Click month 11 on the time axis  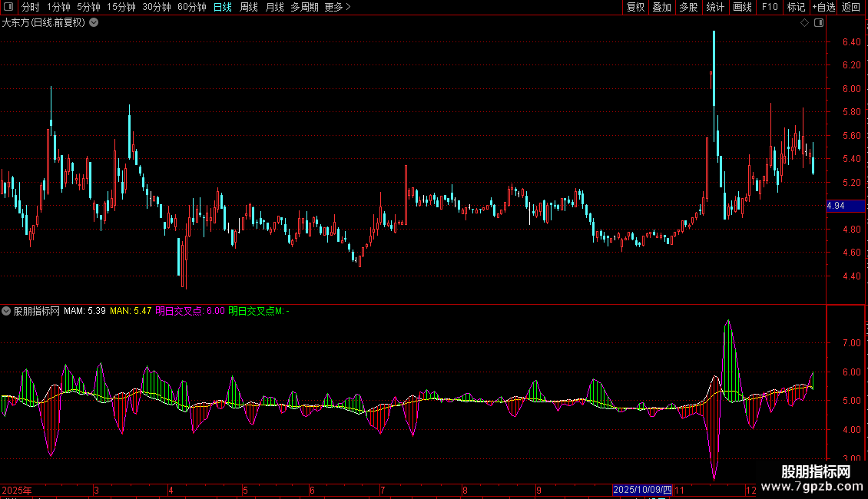click(x=679, y=490)
